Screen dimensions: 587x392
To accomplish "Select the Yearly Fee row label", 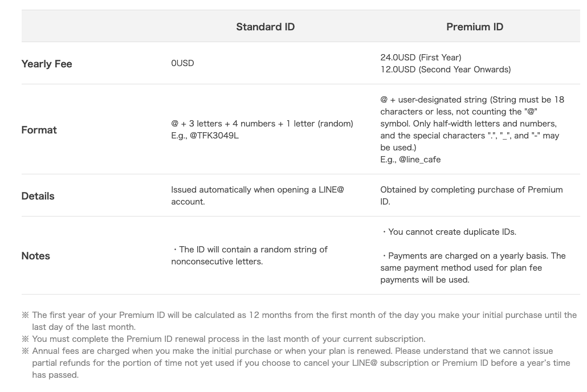I will pos(47,64).
